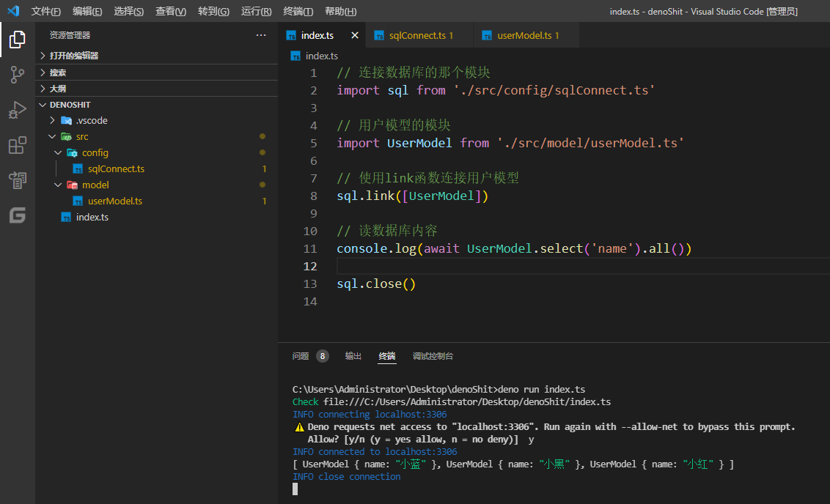
Task: Open the 运行(R) menu
Action: pyautogui.click(x=256, y=11)
